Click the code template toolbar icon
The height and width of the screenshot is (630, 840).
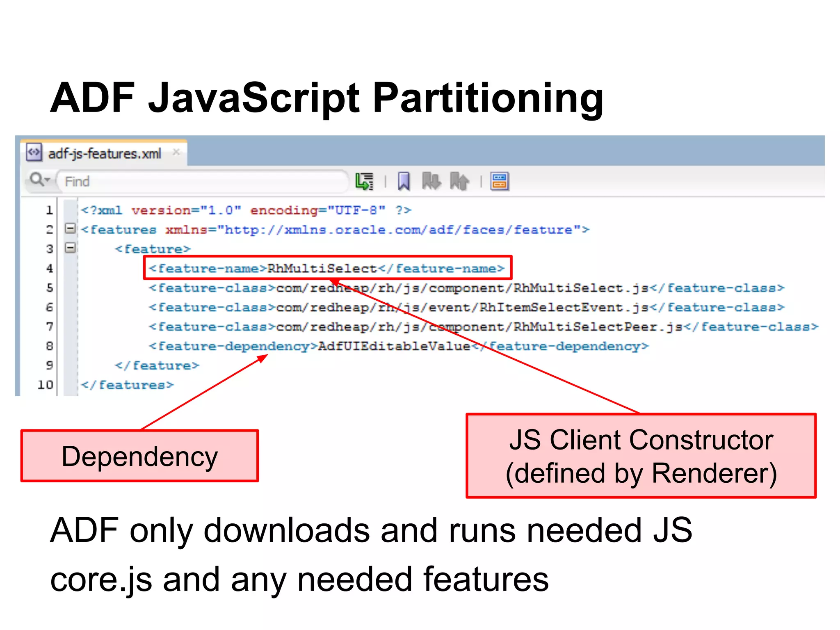point(500,181)
